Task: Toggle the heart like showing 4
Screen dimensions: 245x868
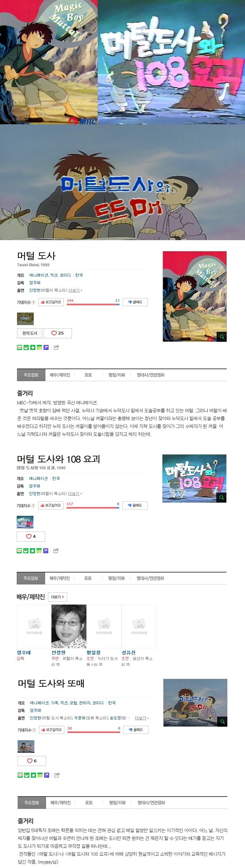Action: click(x=31, y=536)
